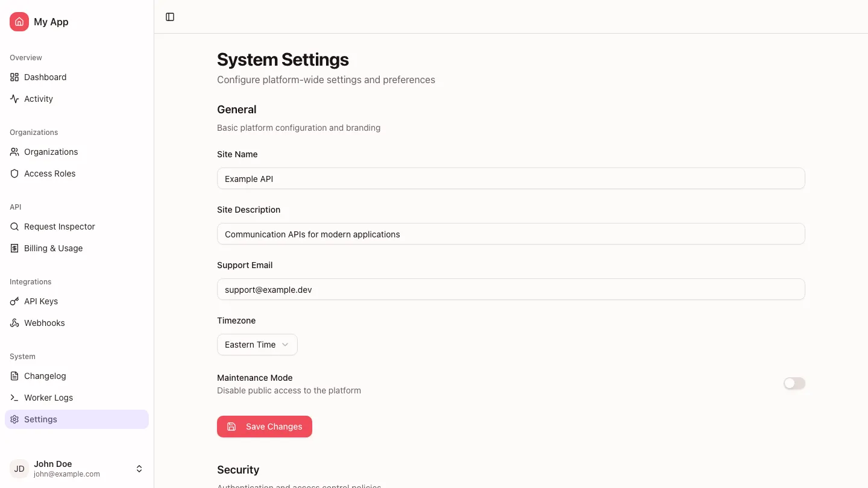Toggle the sidebar visibility at top left
This screenshot has width=868, height=488.
(169, 17)
